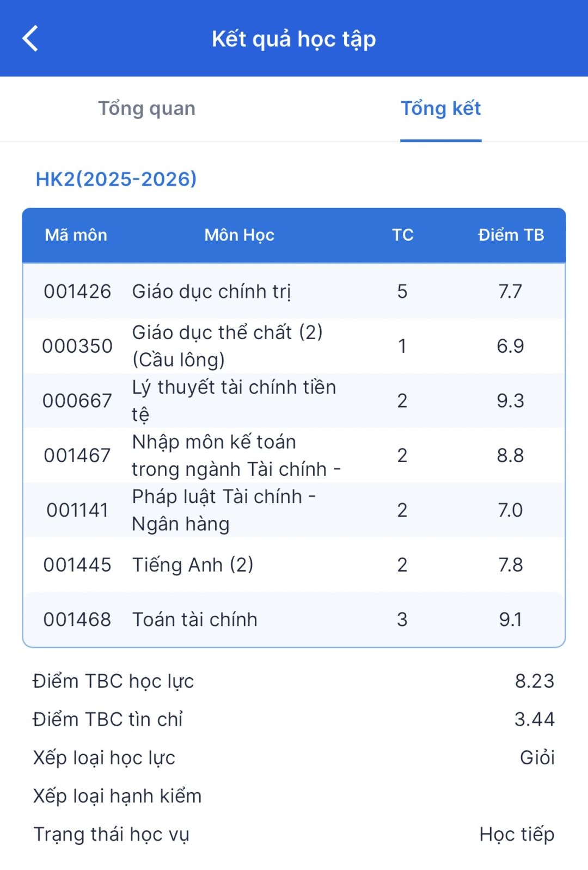Select Pháp luật Tài chính - Ngân hàng
This screenshot has height=870, width=588.
294,510
